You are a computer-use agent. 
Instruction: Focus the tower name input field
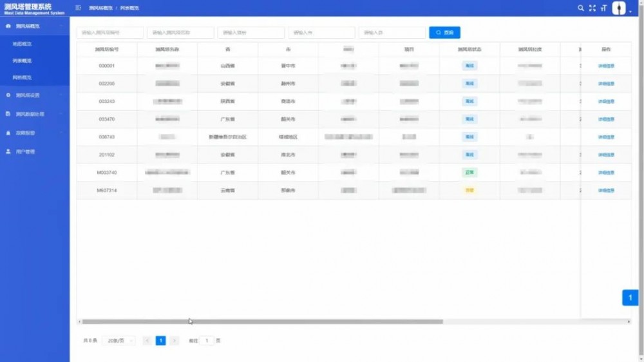tap(181, 32)
